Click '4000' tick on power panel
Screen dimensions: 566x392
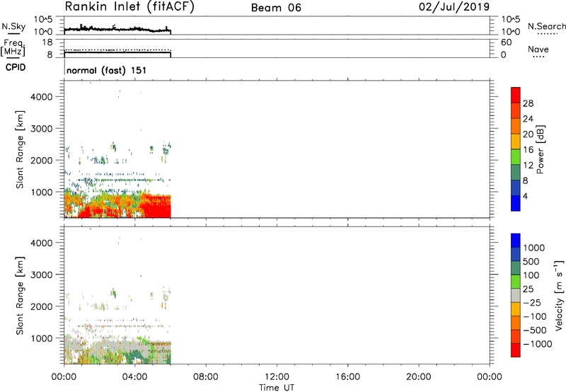pos(42,97)
